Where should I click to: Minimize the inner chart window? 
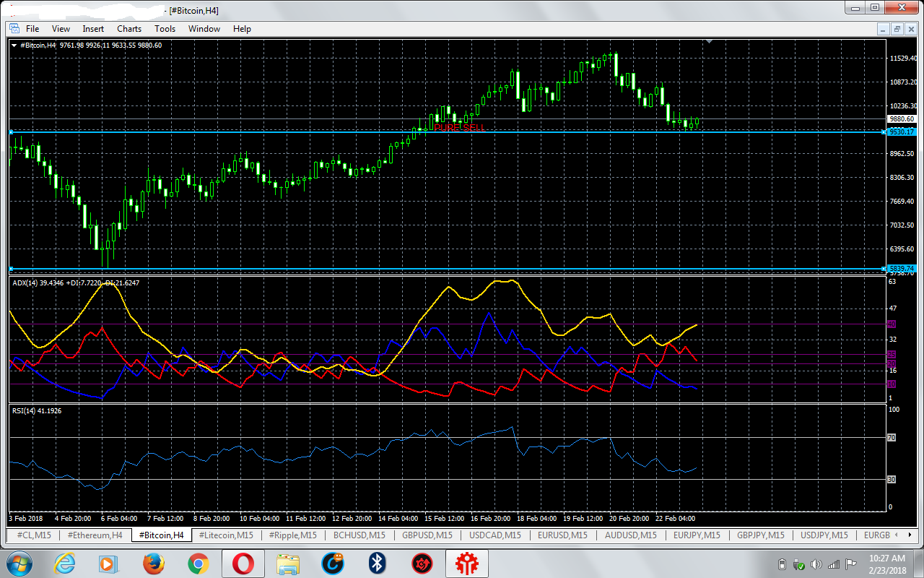click(x=884, y=29)
